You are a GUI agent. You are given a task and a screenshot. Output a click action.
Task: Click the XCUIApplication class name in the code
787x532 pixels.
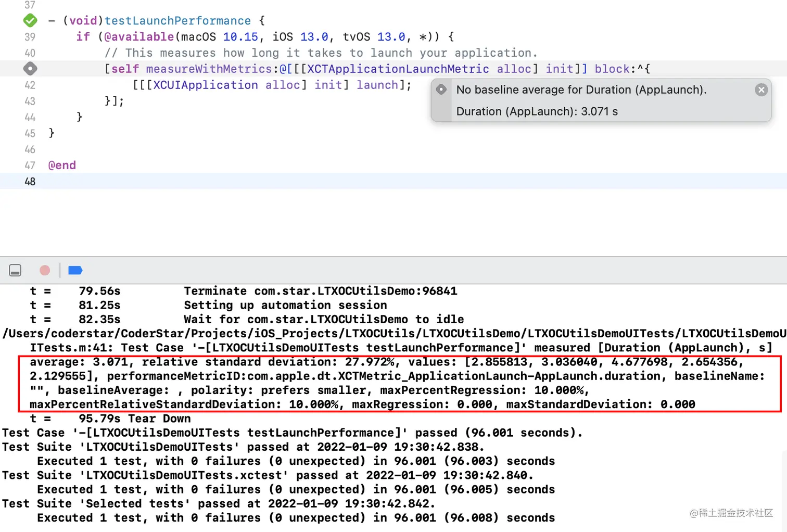click(x=206, y=85)
